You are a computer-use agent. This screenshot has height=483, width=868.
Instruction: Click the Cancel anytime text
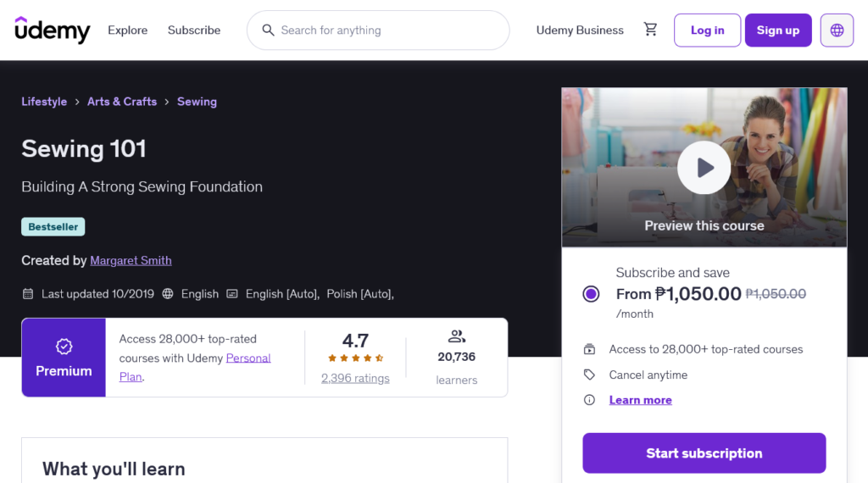[x=648, y=375]
